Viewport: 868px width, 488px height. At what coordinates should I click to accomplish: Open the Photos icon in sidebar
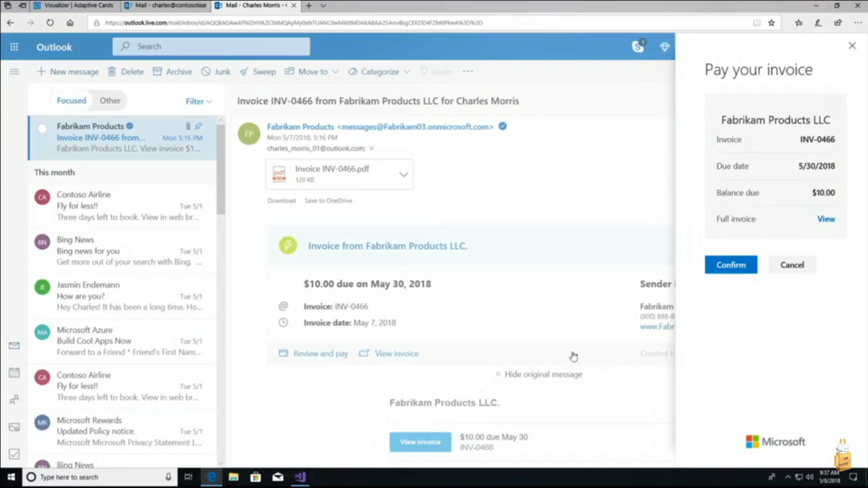14,427
